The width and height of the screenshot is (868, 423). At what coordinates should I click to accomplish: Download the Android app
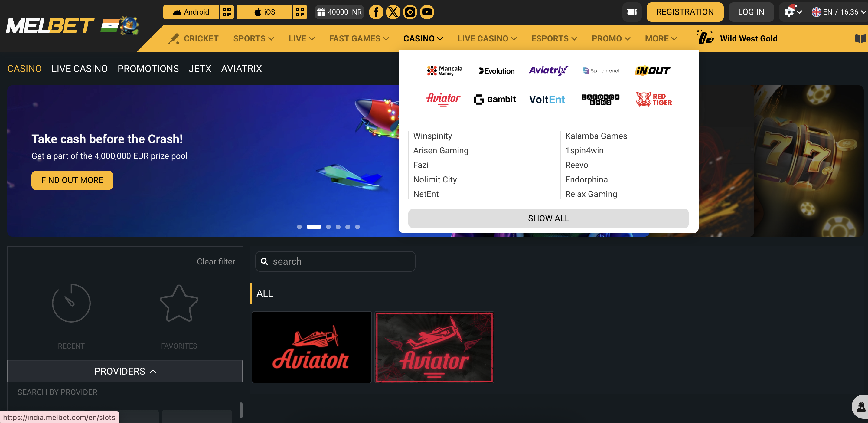(x=191, y=12)
